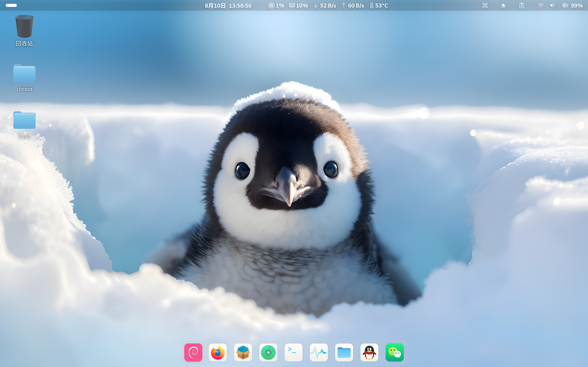Open the date and time panel

228,5
